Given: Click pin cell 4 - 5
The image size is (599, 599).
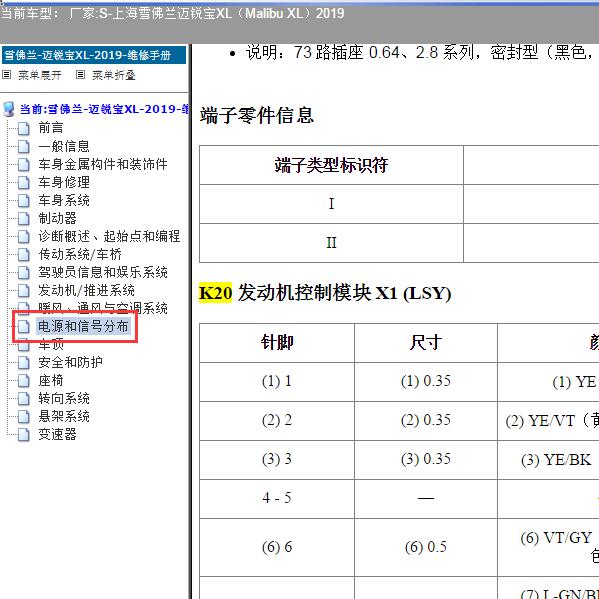Looking at the screenshot, I should point(277,499).
